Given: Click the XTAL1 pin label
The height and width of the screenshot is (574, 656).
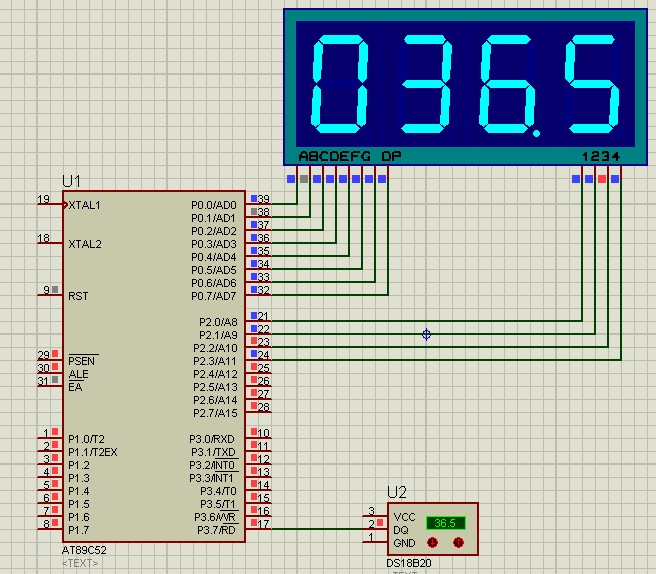Looking at the screenshot, I should coord(85,205).
